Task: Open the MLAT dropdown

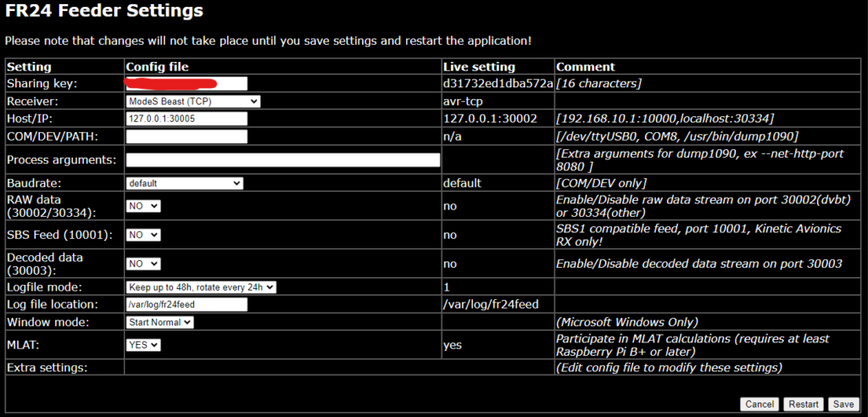Action: pyautogui.click(x=143, y=345)
